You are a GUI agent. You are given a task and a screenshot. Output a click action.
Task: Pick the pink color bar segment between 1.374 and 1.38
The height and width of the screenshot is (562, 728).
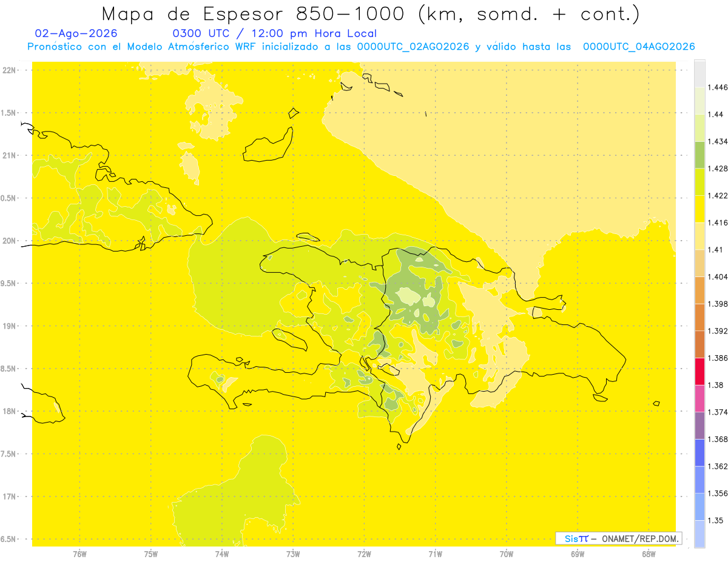click(699, 398)
